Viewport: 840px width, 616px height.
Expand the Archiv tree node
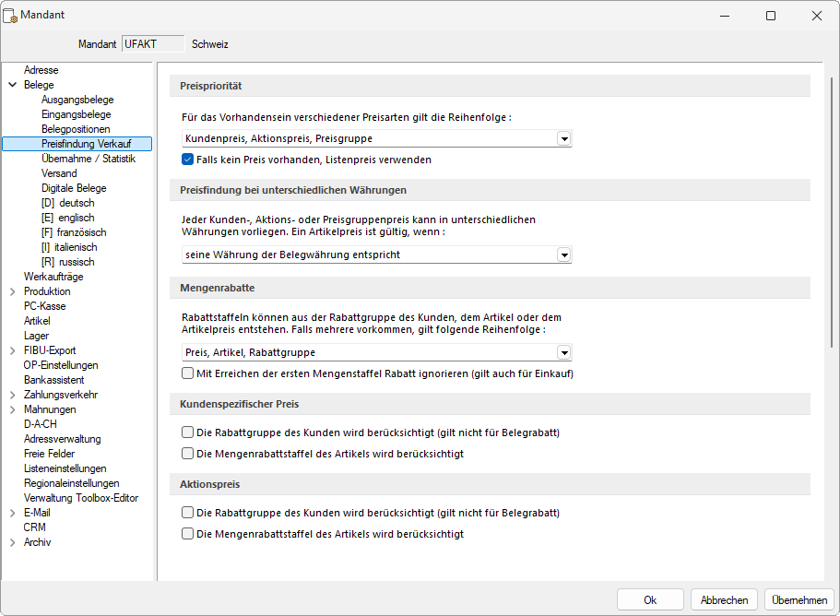(x=12, y=542)
